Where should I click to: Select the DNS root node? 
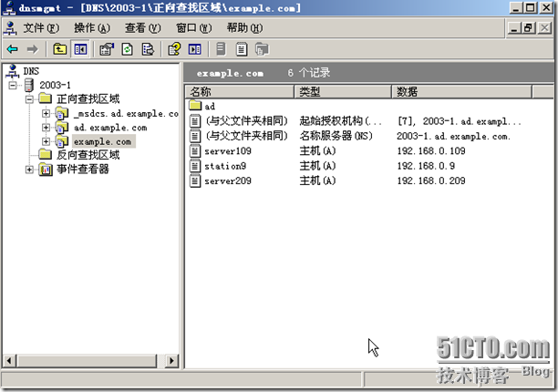point(31,71)
